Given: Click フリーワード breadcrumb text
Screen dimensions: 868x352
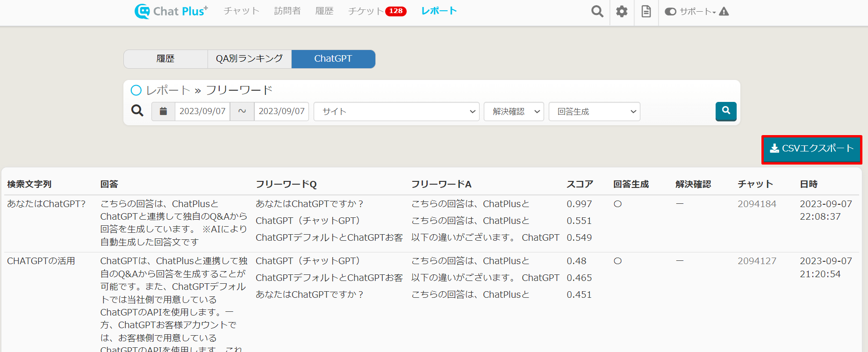Looking at the screenshot, I should pos(239,90).
